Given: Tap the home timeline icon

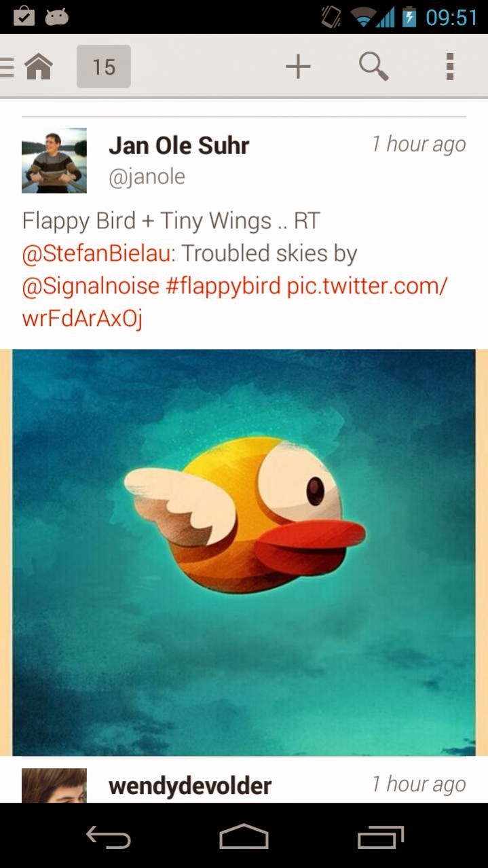Looking at the screenshot, I should point(39,67).
